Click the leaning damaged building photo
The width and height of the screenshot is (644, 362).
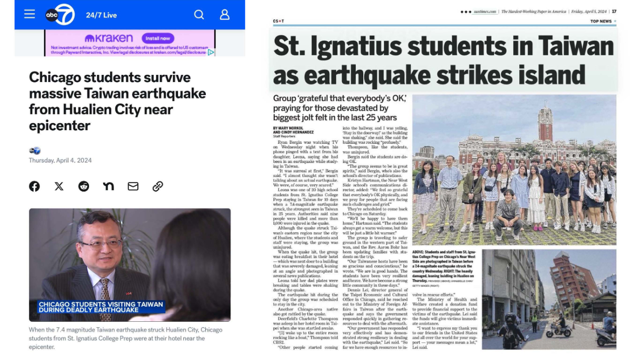(549, 299)
